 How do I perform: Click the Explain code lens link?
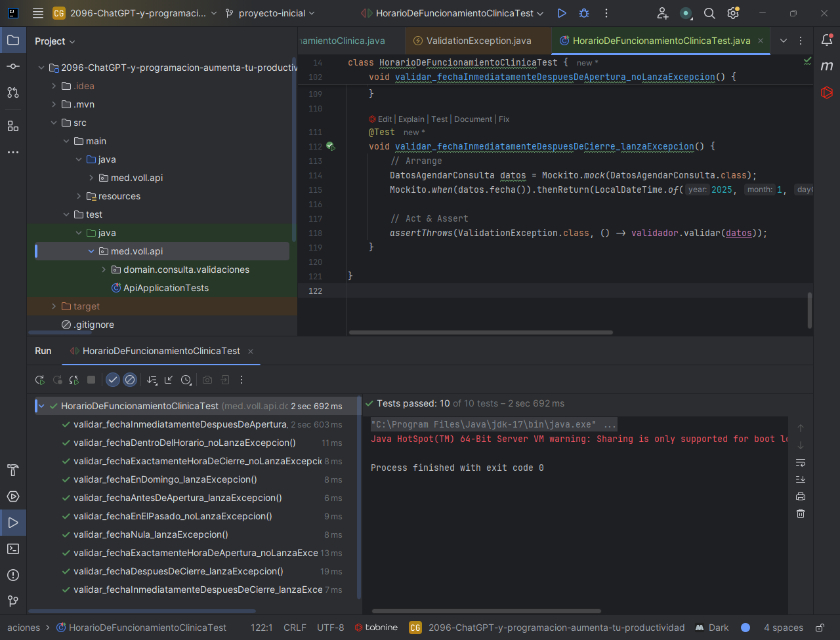(x=411, y=119)
